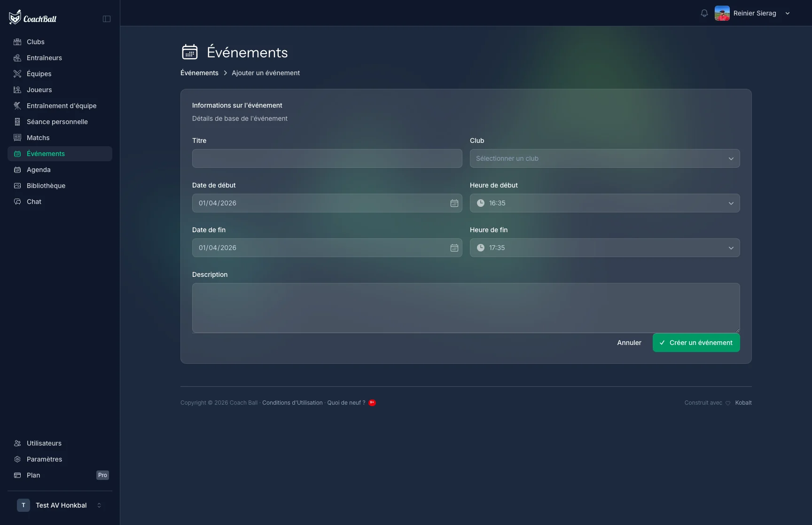Click clock icon in Heure de fin
This screenshot has width=812, height=525.
481,248
